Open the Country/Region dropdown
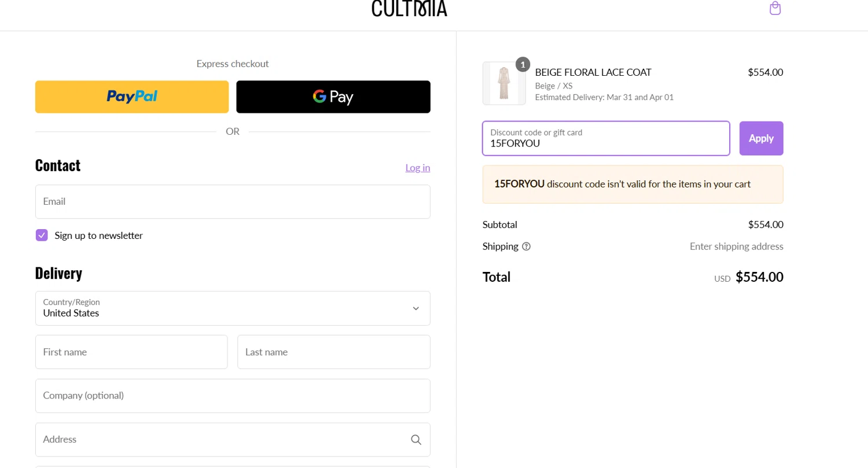This screenshot has height=468, width=868. (x=233, y=308)
